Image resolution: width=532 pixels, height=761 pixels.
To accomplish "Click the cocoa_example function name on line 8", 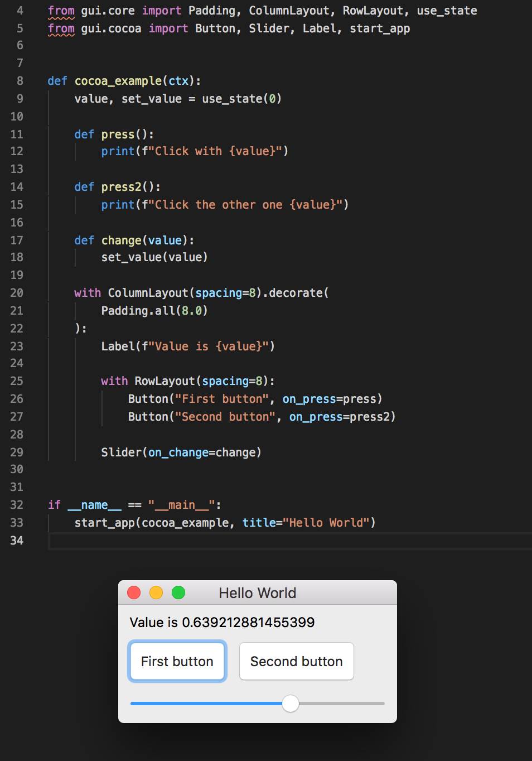I will (118, 81).
